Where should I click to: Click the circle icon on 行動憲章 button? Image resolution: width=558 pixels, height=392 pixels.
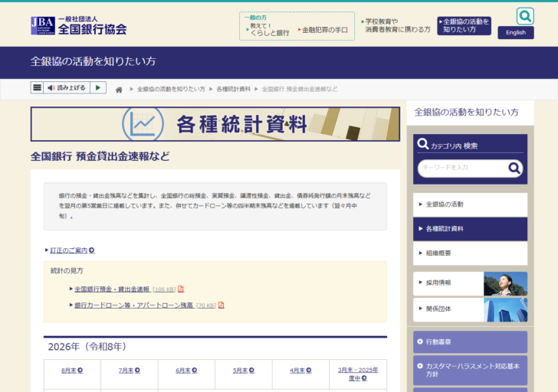click(420, 341)
